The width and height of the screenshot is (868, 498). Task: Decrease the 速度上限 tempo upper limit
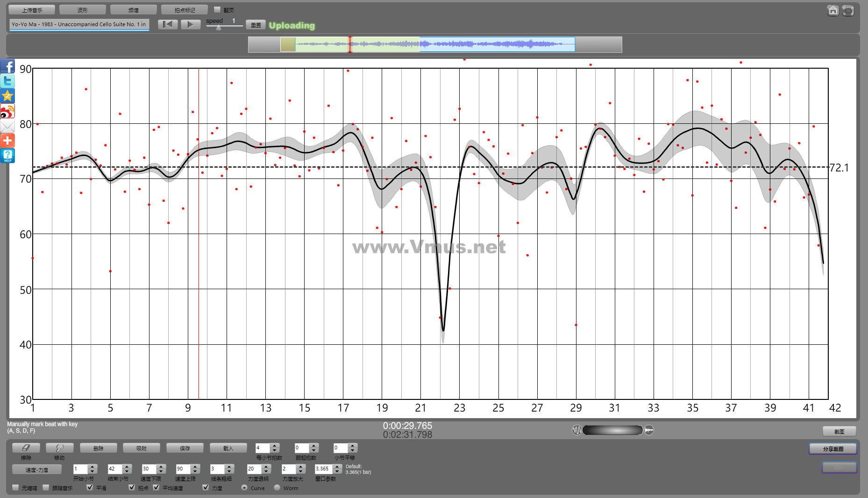point(195,471)
